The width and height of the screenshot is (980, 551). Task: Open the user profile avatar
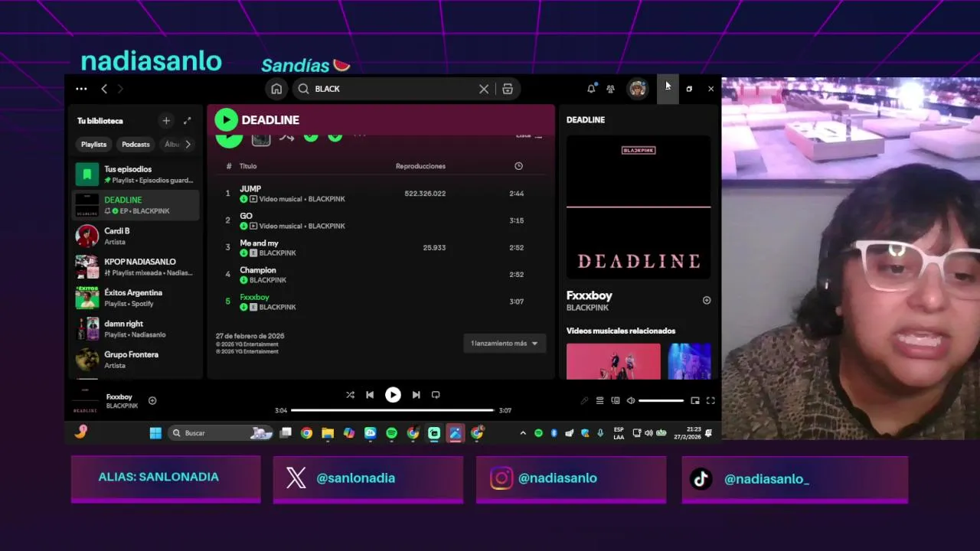tap(638, 89)
